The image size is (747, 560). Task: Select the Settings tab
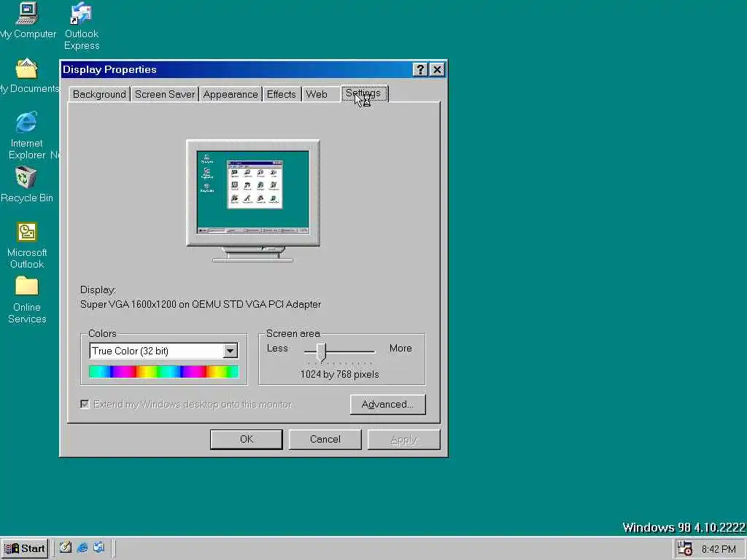pos(364,93)
